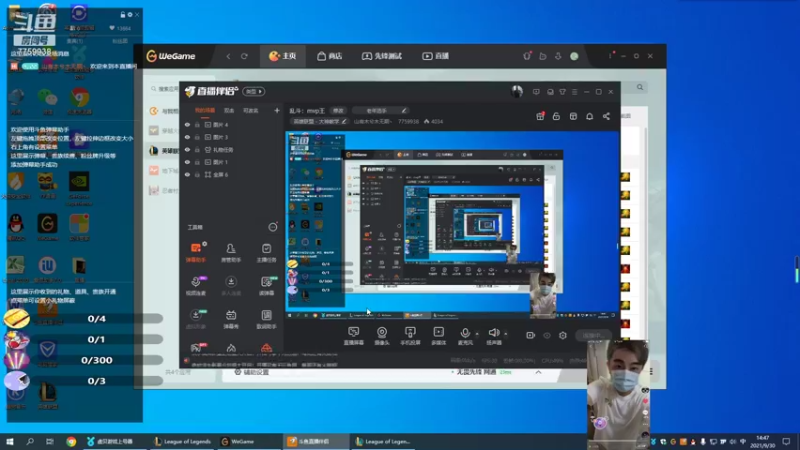
Task: Open the 类型 pill beside the app logo
Action: (x=254, y=91)
